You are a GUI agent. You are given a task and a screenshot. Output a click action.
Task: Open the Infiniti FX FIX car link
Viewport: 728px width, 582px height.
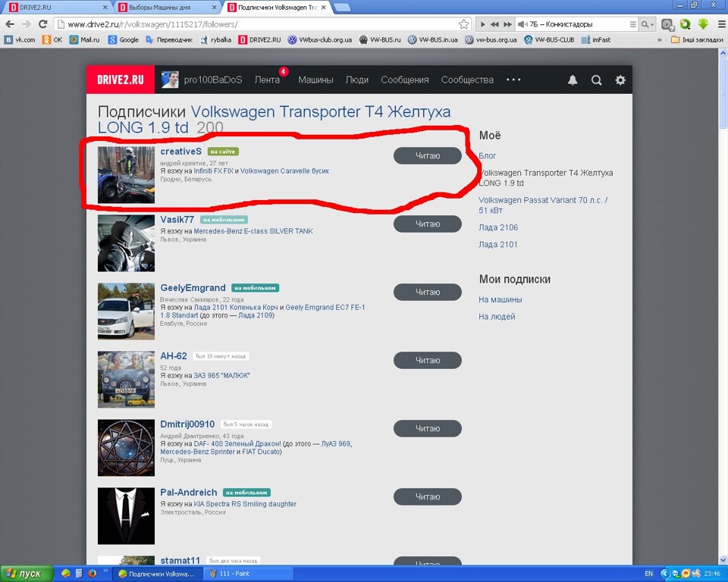pos(214,171)
